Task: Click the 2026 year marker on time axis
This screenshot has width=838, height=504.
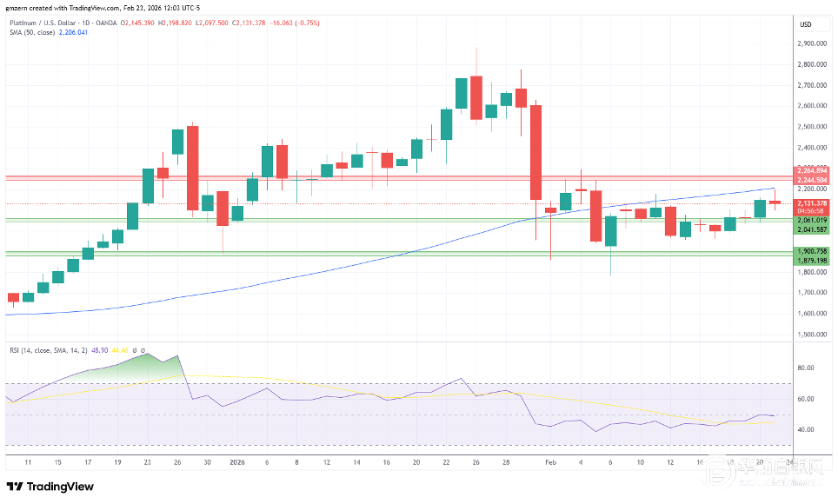Action: click(237, 462)
